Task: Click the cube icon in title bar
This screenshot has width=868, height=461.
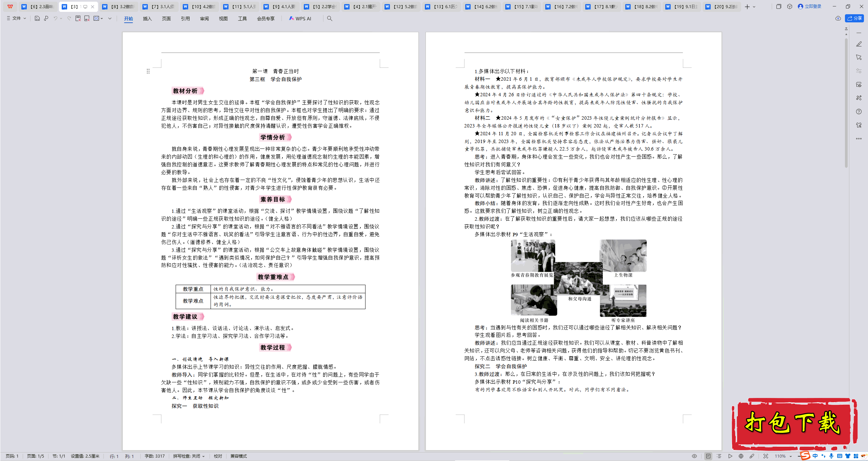Action: point(790,6)
